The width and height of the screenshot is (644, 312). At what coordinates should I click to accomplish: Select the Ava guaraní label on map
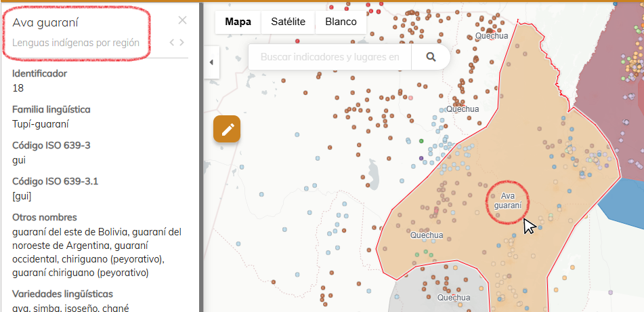click(508, 200)
